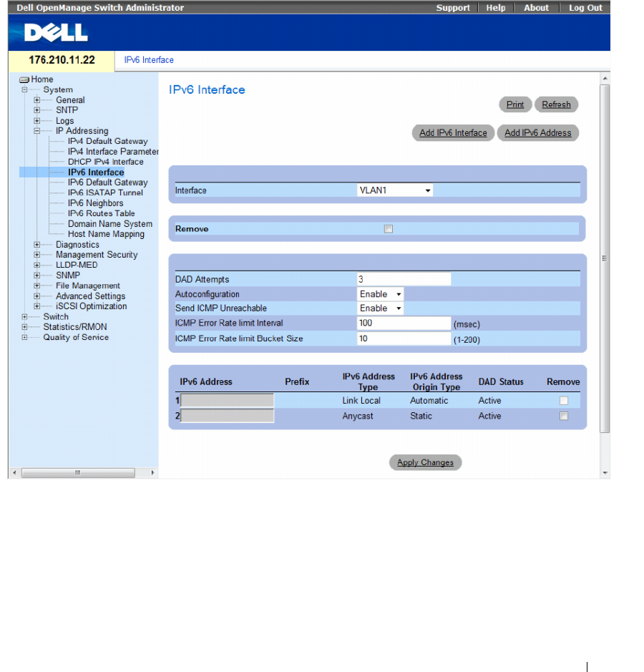This screenshot has width=644, height=672.
Task: Expand the LLDP-MED tree node
Action: pos(36,265)
